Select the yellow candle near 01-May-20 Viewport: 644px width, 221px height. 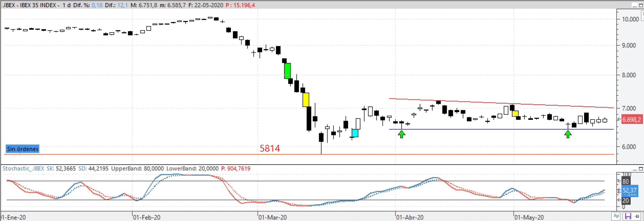(x=515, y=114)
